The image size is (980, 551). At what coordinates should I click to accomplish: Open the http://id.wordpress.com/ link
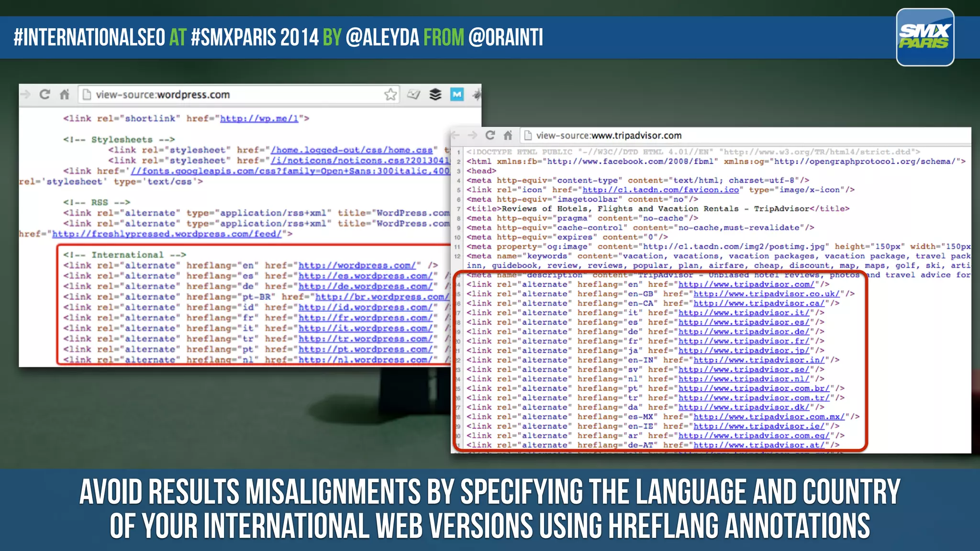(366, 308)
